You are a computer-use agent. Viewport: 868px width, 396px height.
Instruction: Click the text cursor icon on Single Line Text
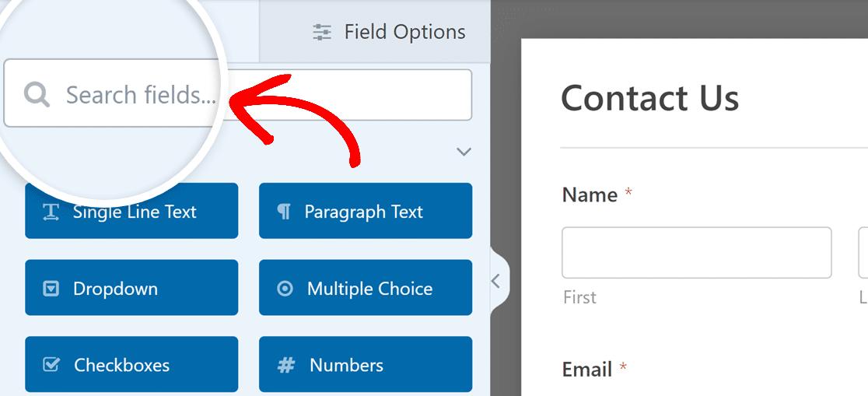(x=51, y=212)
